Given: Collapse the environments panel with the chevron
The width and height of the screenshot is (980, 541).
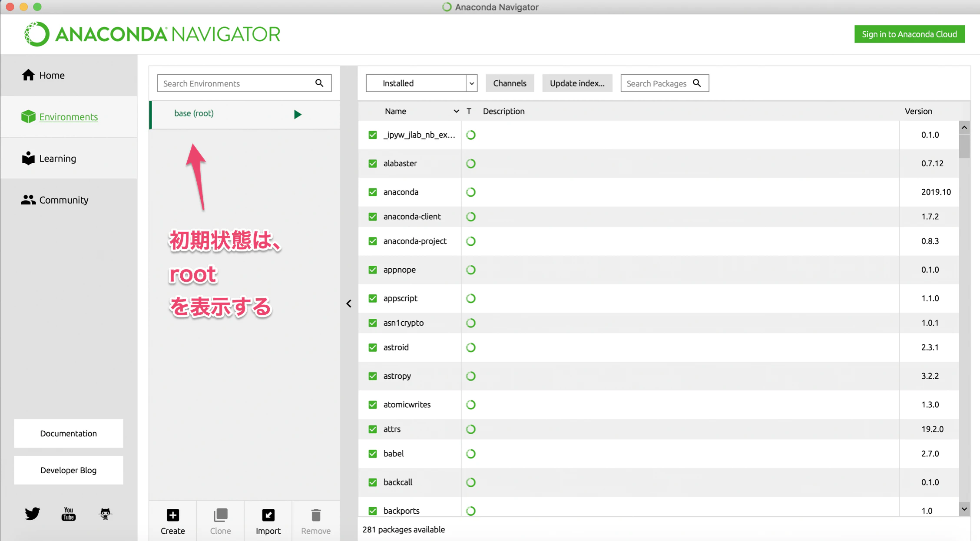Looking at the screenshot, I should [349, 303].
